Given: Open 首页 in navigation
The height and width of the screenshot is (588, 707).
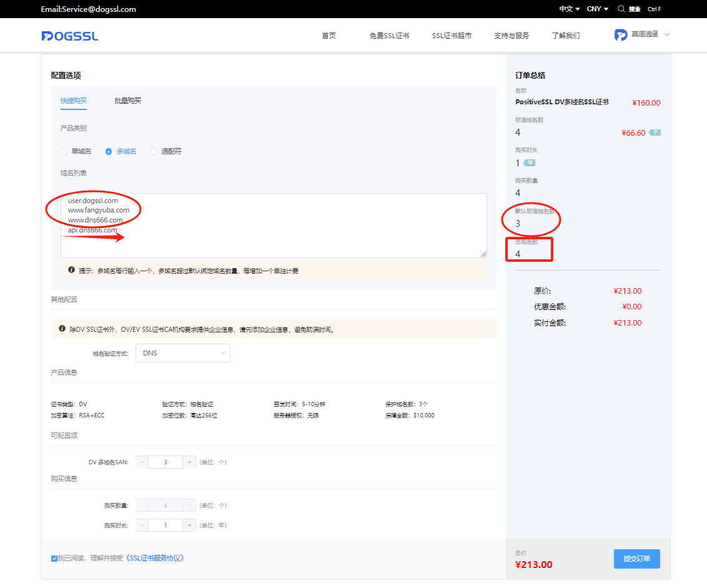Looking at the screenshot, I should pos(329,36).
